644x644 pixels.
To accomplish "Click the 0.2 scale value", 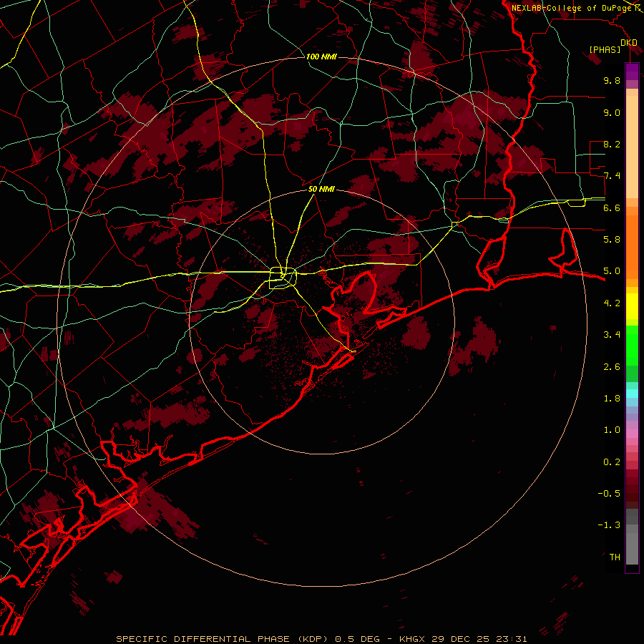I will pyautogui.click(x=612, y=462).
